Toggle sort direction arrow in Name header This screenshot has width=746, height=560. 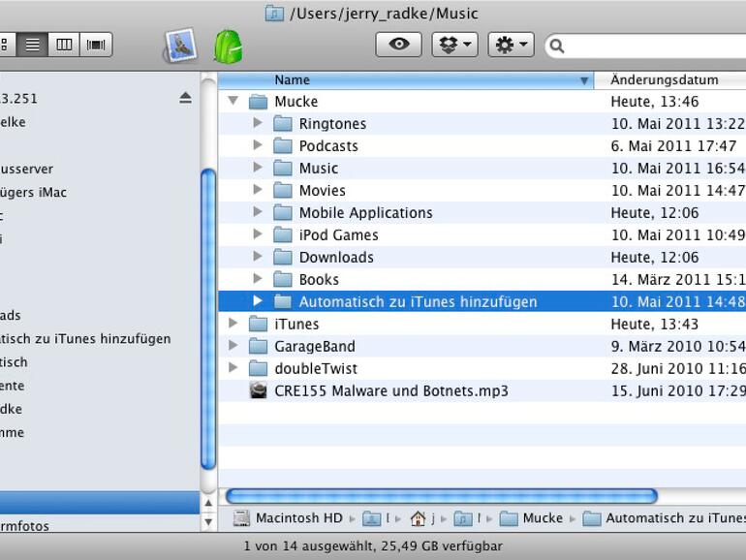tap(584, 80)
